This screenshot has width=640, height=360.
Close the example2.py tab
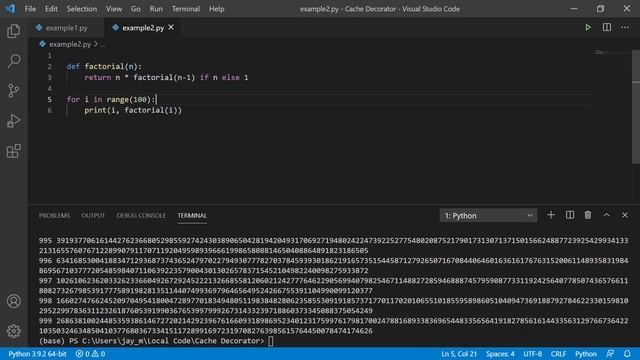pos(171,27)
